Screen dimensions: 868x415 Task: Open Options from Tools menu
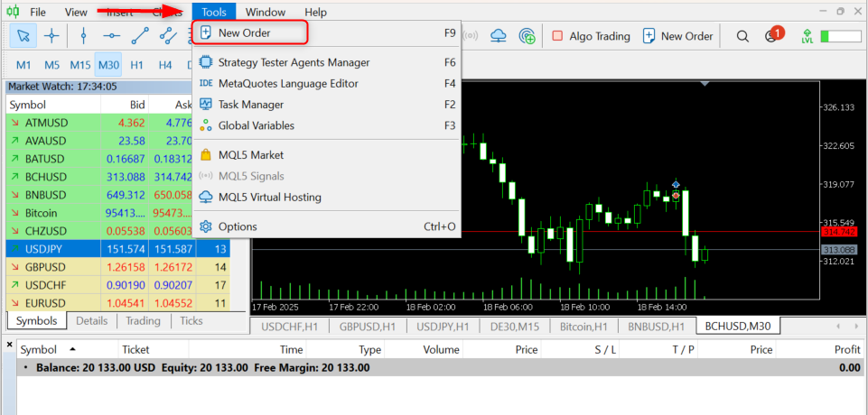(327, 226)
